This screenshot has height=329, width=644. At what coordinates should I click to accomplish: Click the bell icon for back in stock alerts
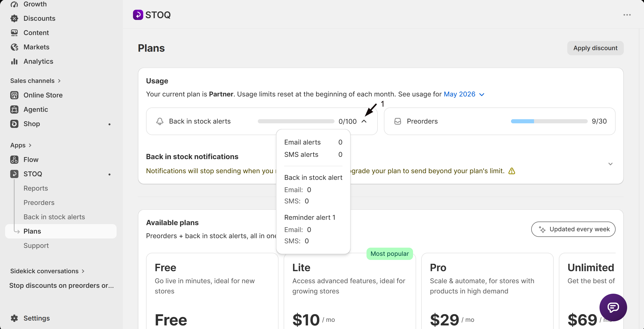[x=160, y=121]
